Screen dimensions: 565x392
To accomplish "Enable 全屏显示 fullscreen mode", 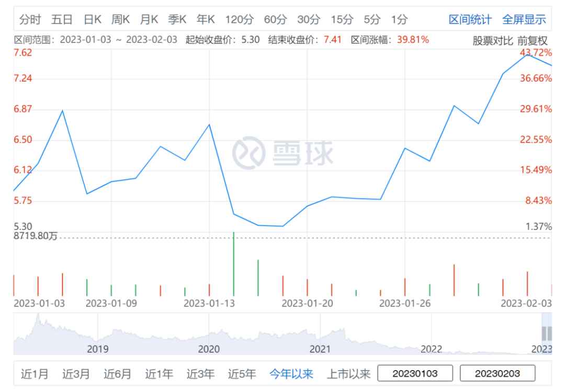I will coord(524,19).
